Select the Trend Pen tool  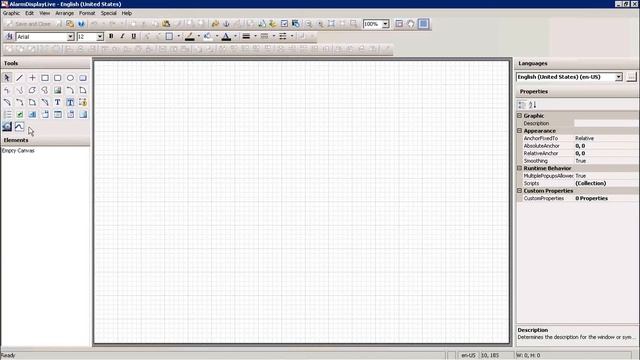pos(19,127)
